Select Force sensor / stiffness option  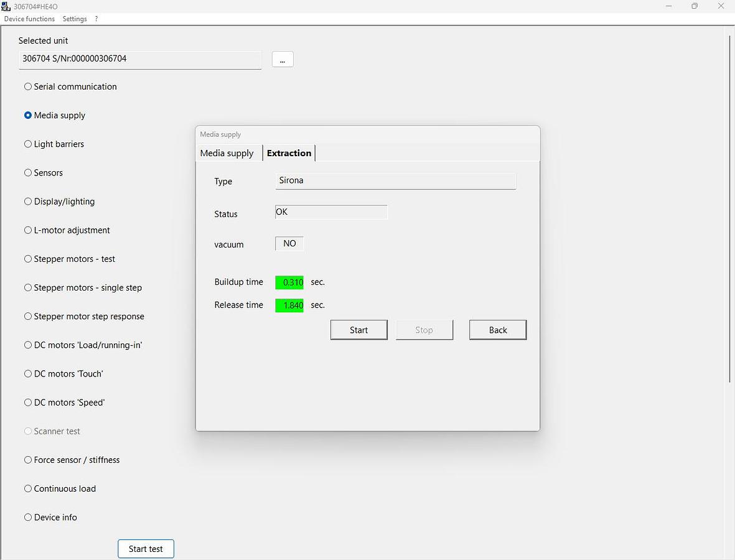tap(28, 460)
